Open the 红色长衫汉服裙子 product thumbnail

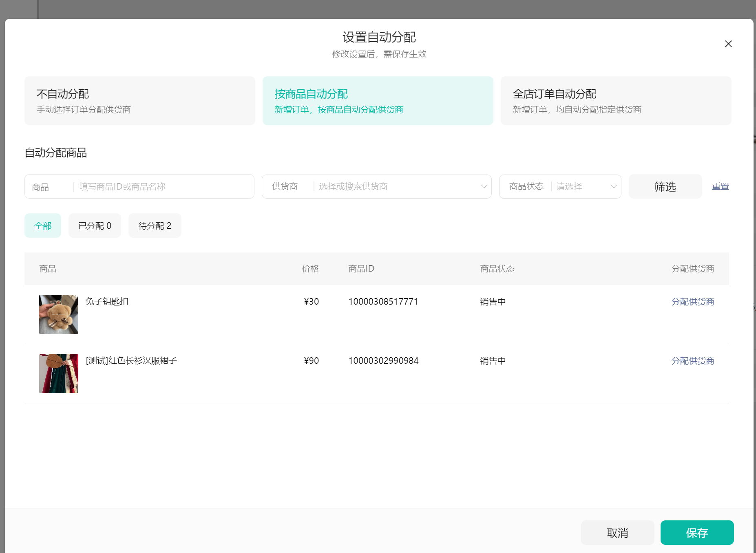tap(59, 374)
